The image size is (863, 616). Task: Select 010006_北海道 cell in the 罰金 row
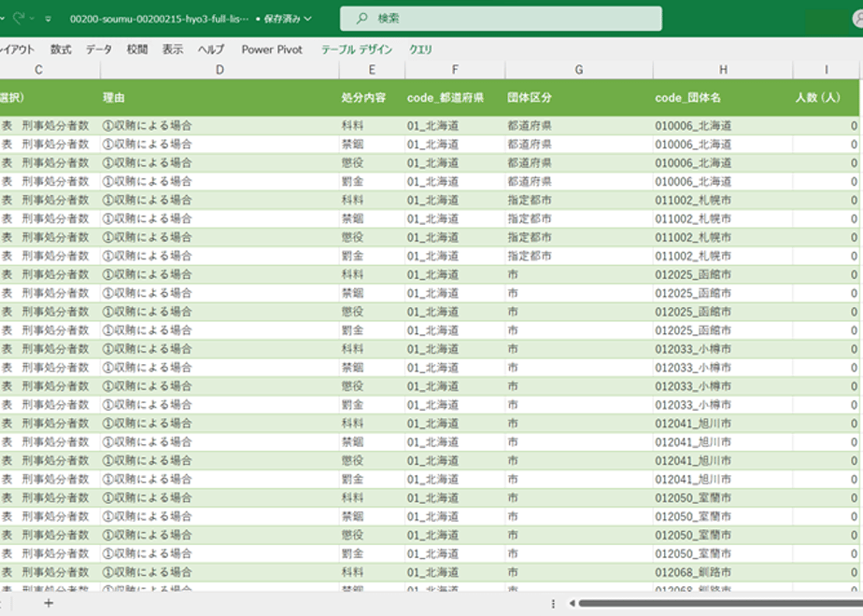pos(723,181)
